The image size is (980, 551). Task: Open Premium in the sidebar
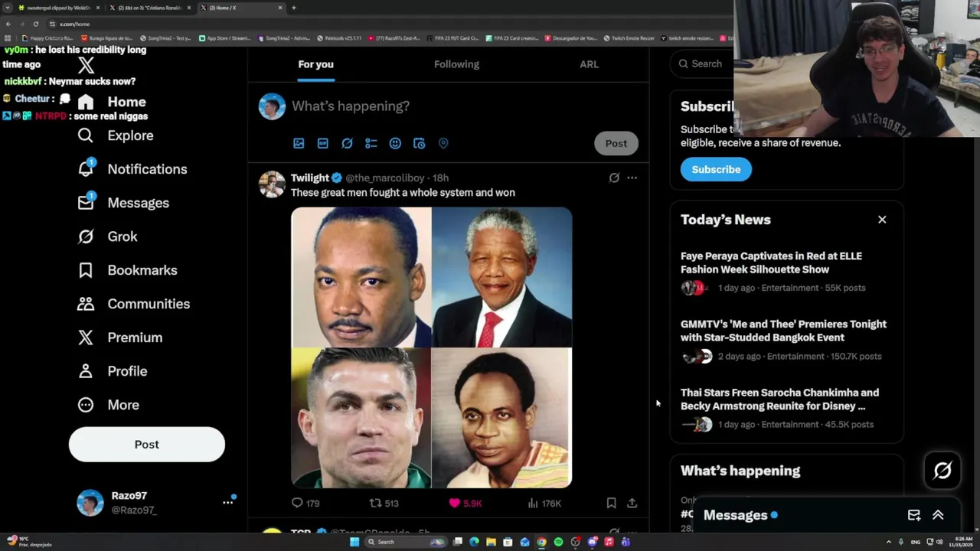pyautogui.click(x=119, y=337)
